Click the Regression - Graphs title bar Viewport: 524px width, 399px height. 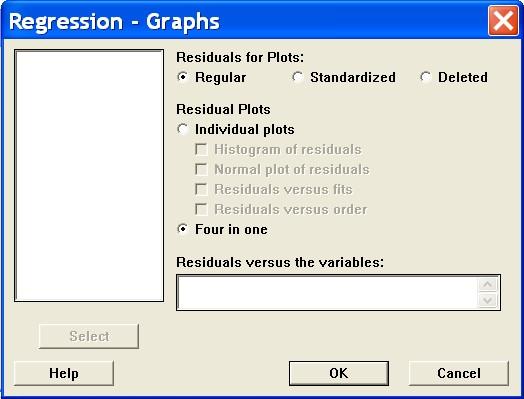[244, 21]
